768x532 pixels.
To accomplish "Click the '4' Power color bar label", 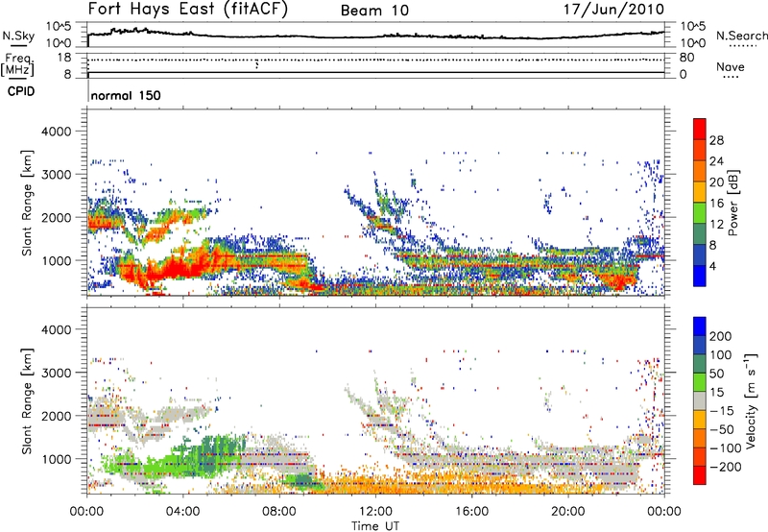I will click(713, 267).
